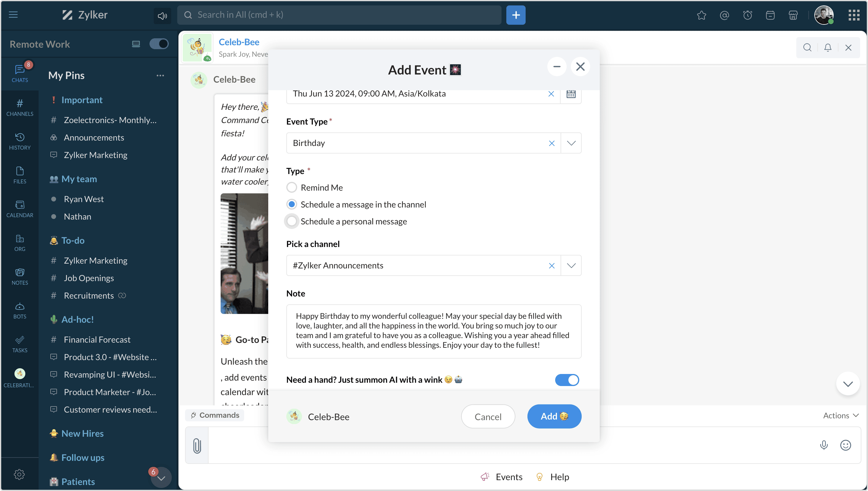Click the attachment paperclip icon

pyautogui.click(x=197, y=445)
